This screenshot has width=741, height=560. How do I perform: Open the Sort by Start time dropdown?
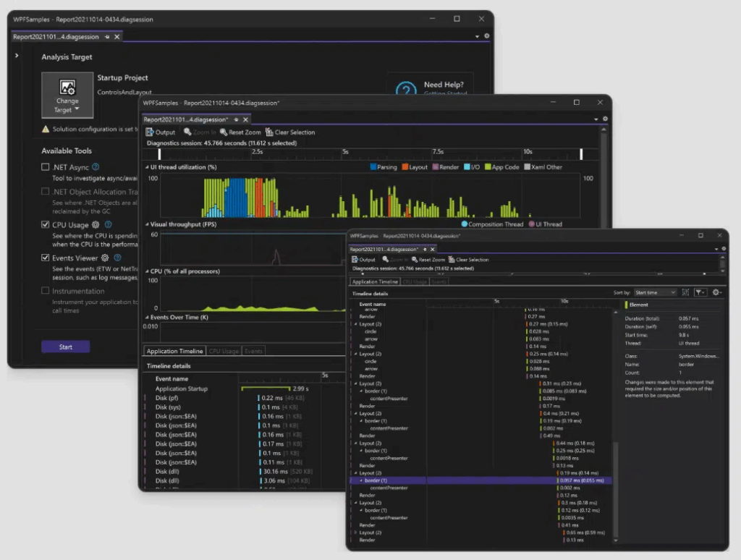click(654, 292)
